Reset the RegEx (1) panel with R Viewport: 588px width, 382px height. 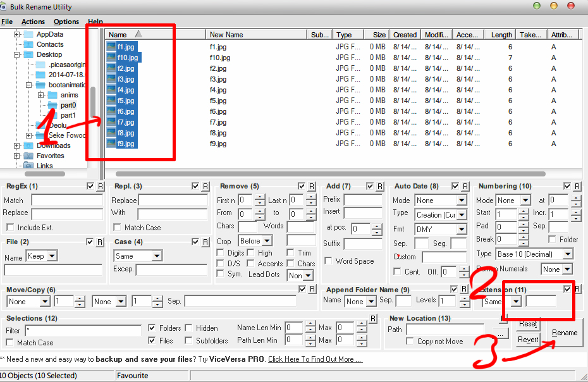(x=100, y=187)
